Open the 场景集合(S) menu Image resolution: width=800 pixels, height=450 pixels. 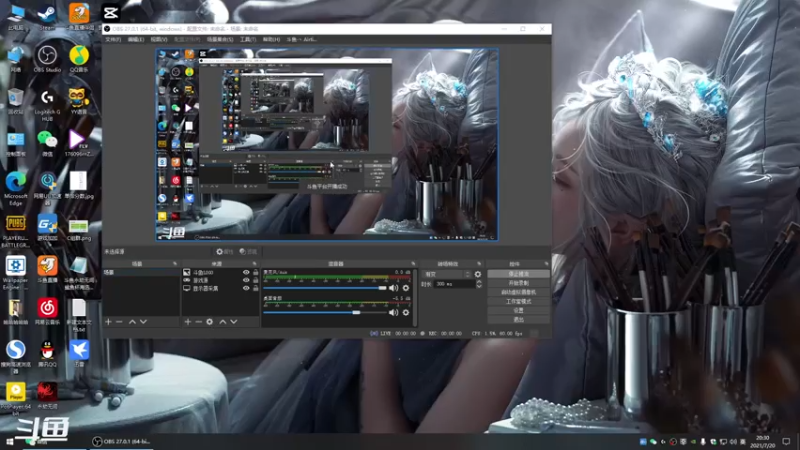click(220, 39)
